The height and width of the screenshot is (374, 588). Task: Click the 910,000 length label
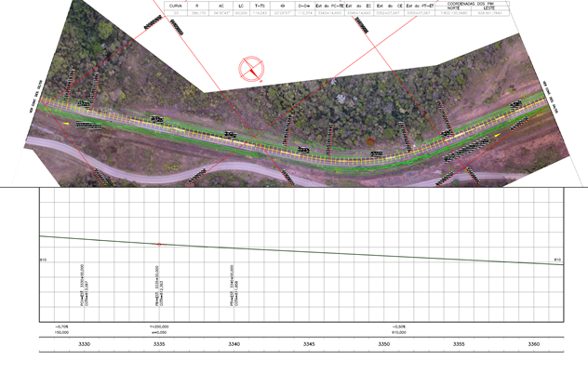coord(399,332)
